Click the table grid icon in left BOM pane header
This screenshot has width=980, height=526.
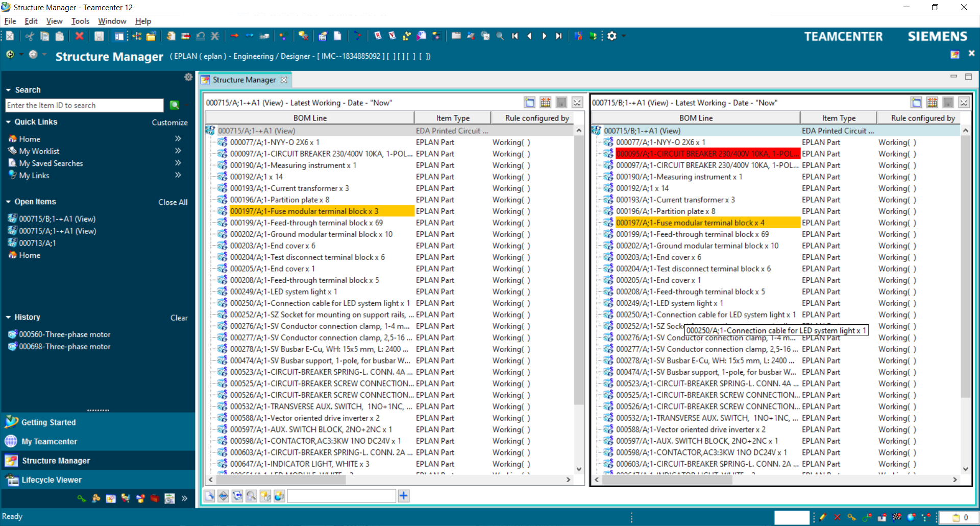click(546, 103)
